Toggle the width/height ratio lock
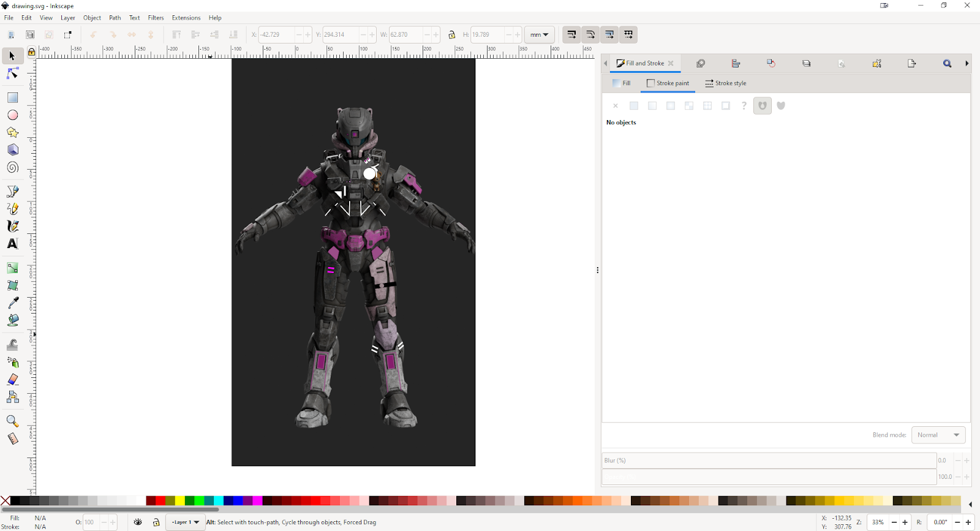 pyautogui.click(x=452, y=35)
